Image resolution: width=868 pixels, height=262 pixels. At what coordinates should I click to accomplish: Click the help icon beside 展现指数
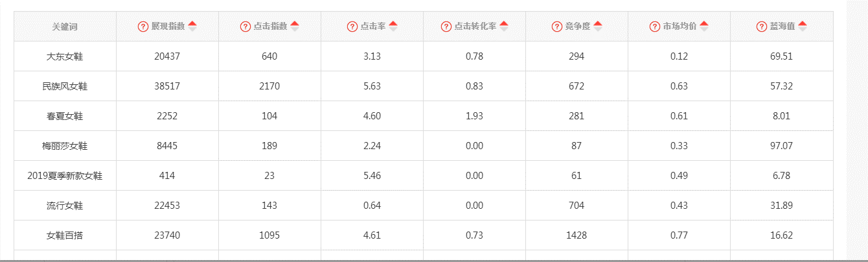click(143, 27)
